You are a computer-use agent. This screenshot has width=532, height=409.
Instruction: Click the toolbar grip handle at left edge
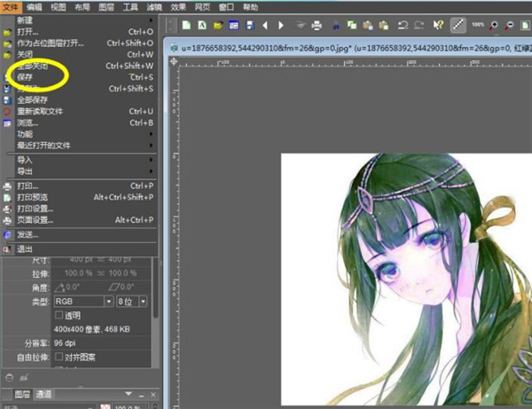click(x=170, y=26)
